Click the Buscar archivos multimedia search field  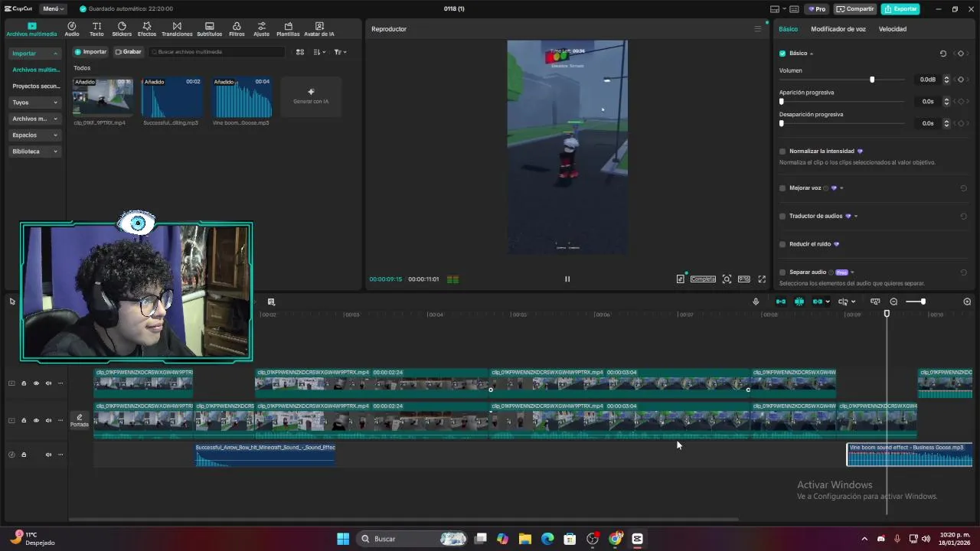click(217, 52)
